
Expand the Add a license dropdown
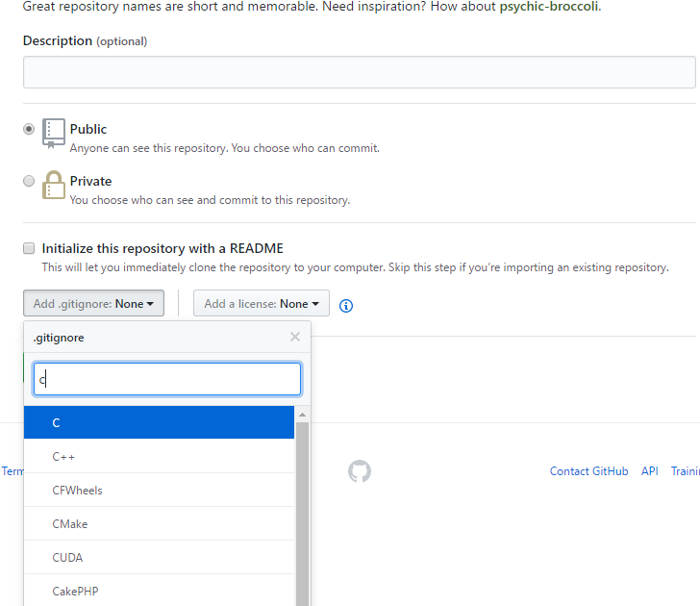tap(262, 304)
